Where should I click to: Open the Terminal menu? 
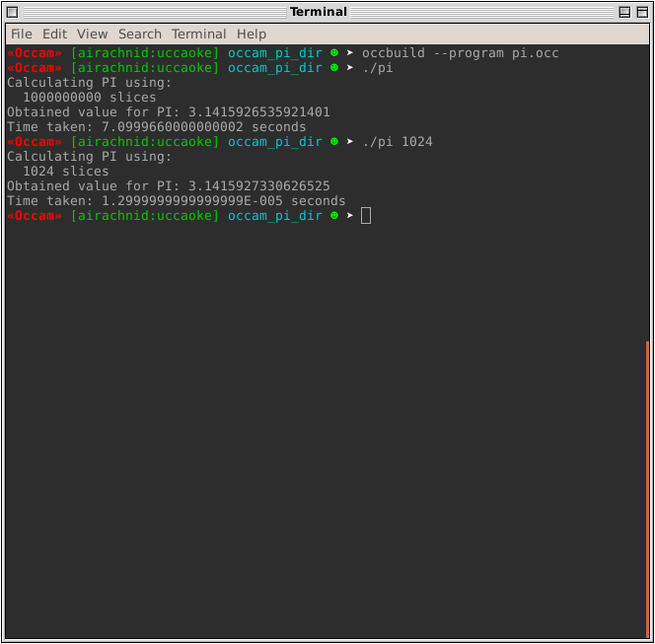[199, 34]
